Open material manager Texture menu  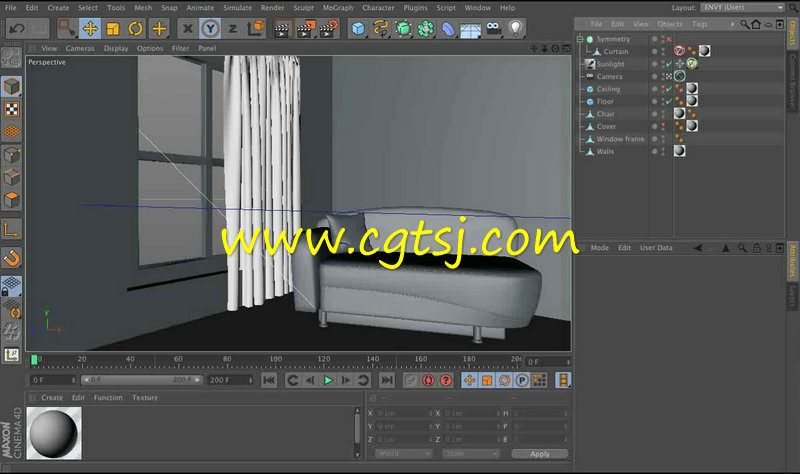tap(145, 397)
